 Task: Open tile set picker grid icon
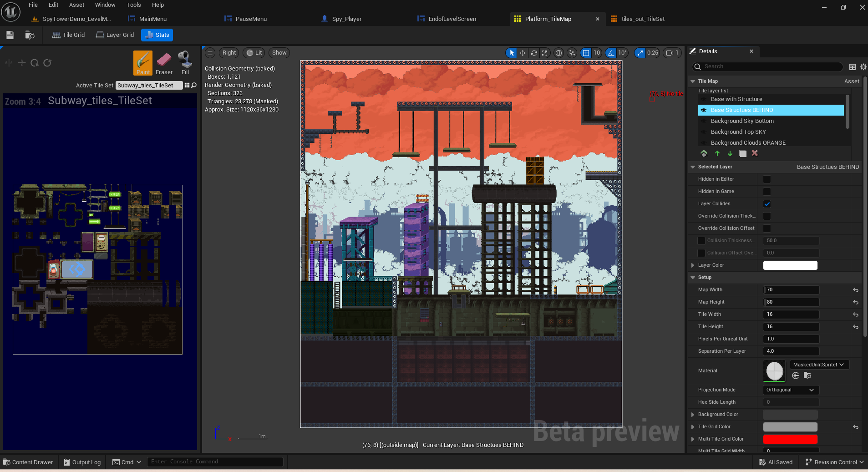(187, 85)
